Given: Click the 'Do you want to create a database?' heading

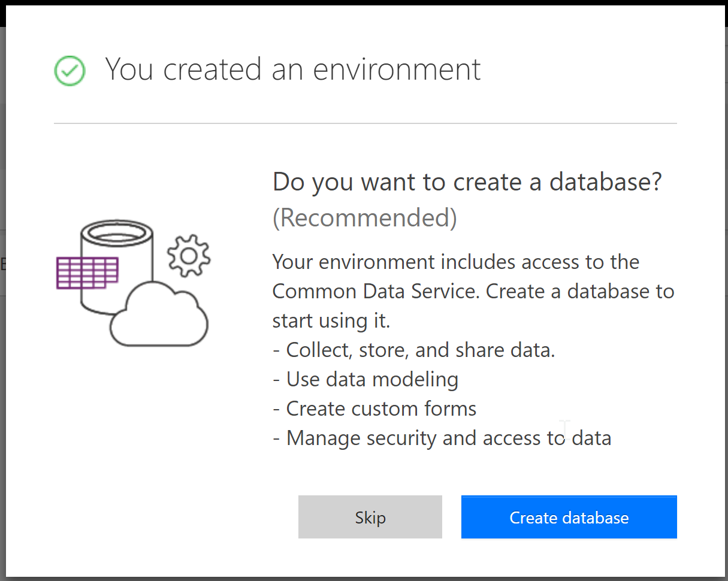Looking at the screenshot, I should [467, 181].
